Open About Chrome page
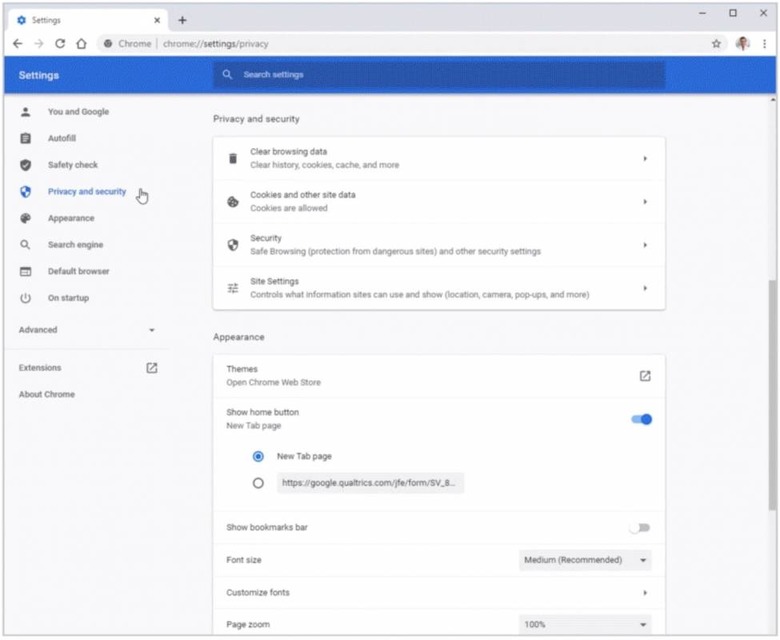780x640 pixels. point(46,394)
